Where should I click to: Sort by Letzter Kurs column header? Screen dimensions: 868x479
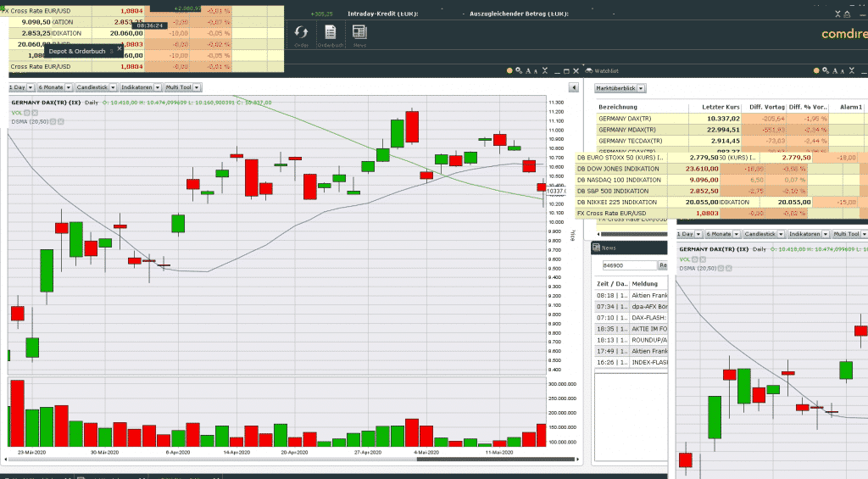(x=721, y=107)
